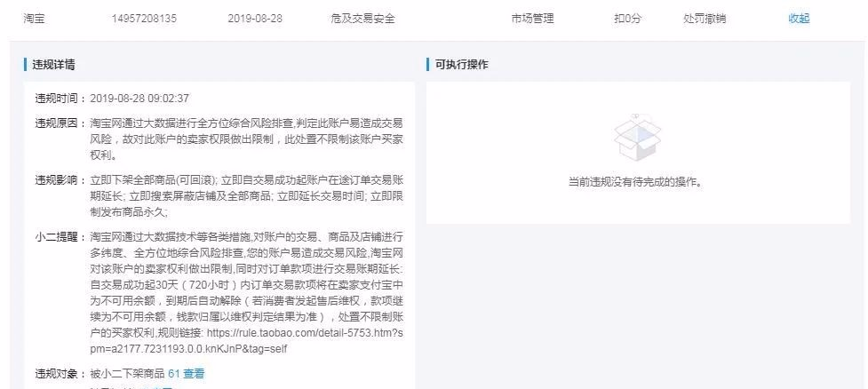Viewport: 868px width, 389px height.
Task: Click the rule URL beginning https://rule.taobao.com
Action: [x=246, y=340]
